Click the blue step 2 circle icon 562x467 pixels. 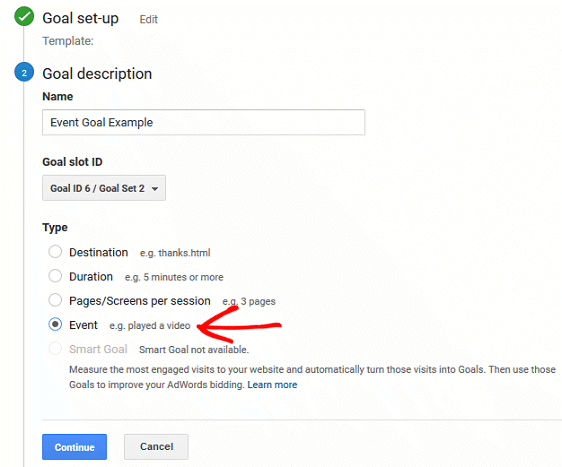tap(24, 72)
